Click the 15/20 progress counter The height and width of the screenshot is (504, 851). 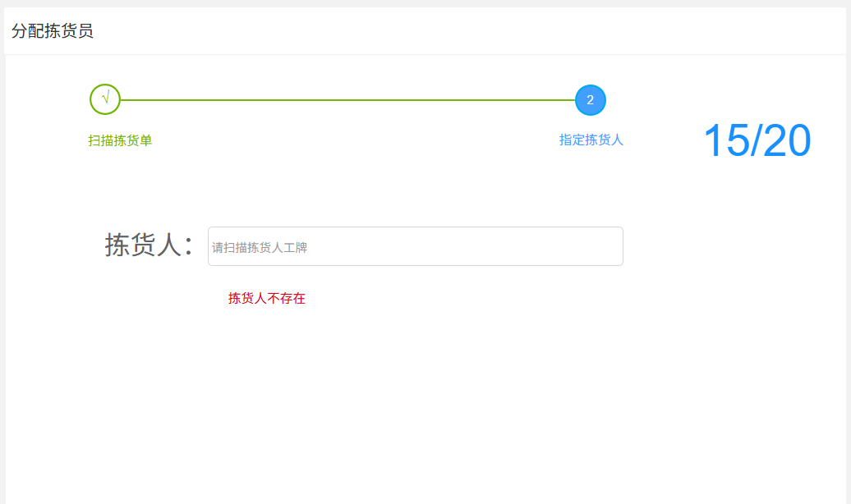click(757, 140)
